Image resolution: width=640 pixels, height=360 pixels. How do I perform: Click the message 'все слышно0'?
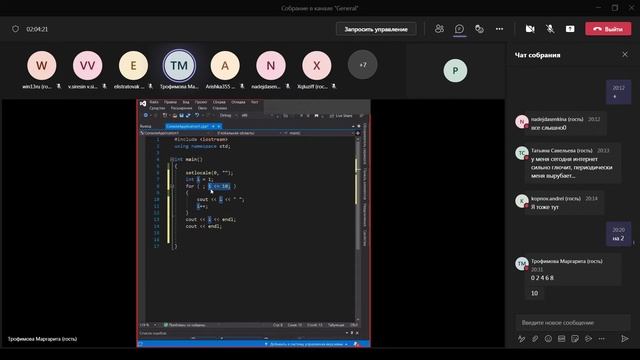click(x=549, y=128)
